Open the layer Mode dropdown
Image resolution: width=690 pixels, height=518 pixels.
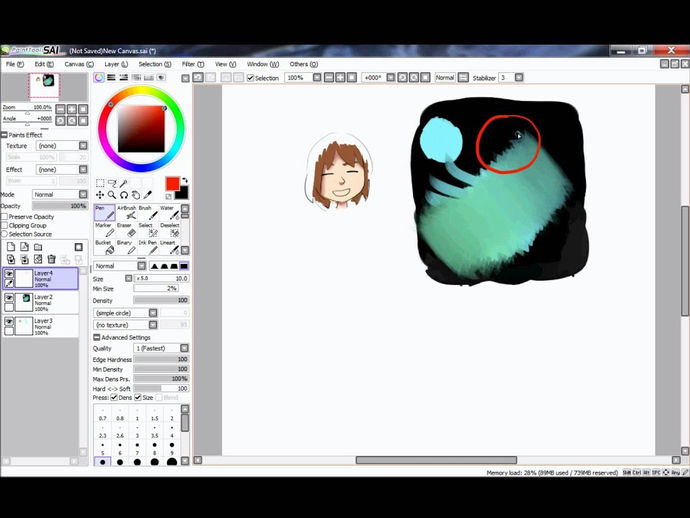(83, 195)
